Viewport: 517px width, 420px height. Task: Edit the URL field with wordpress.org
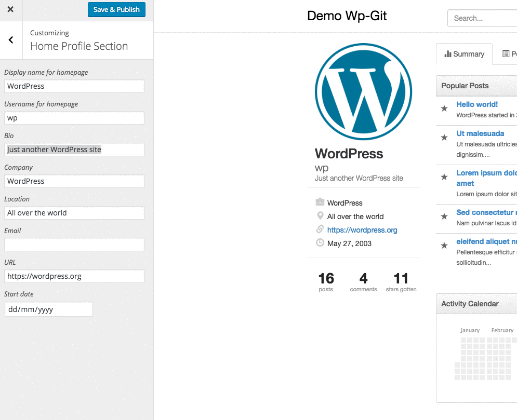pyautogui.click(x=74, y=276)
